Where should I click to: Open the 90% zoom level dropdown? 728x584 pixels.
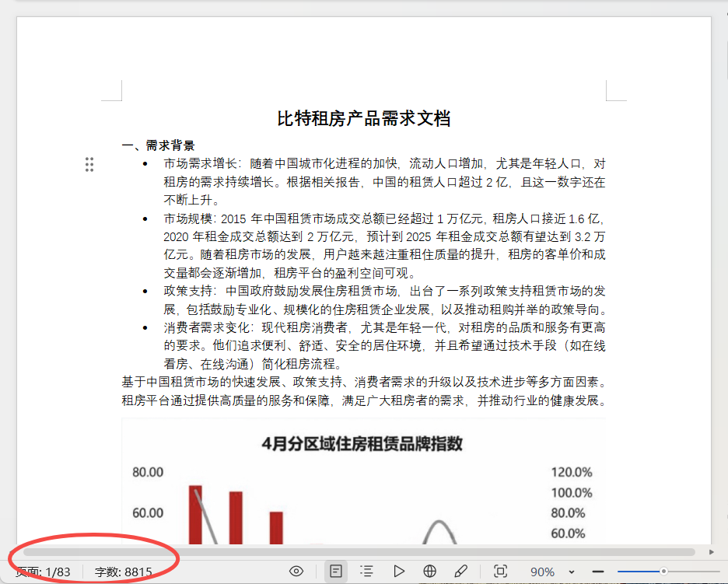[541, 571]
